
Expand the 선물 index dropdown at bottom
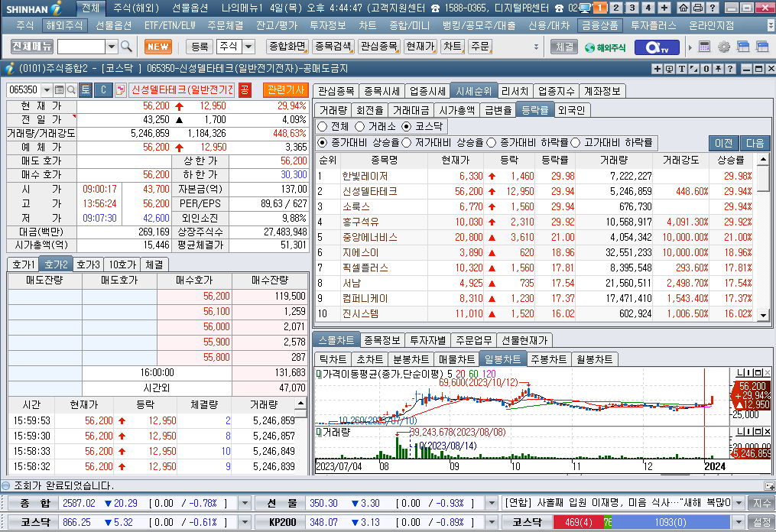[x=492, y=503]
